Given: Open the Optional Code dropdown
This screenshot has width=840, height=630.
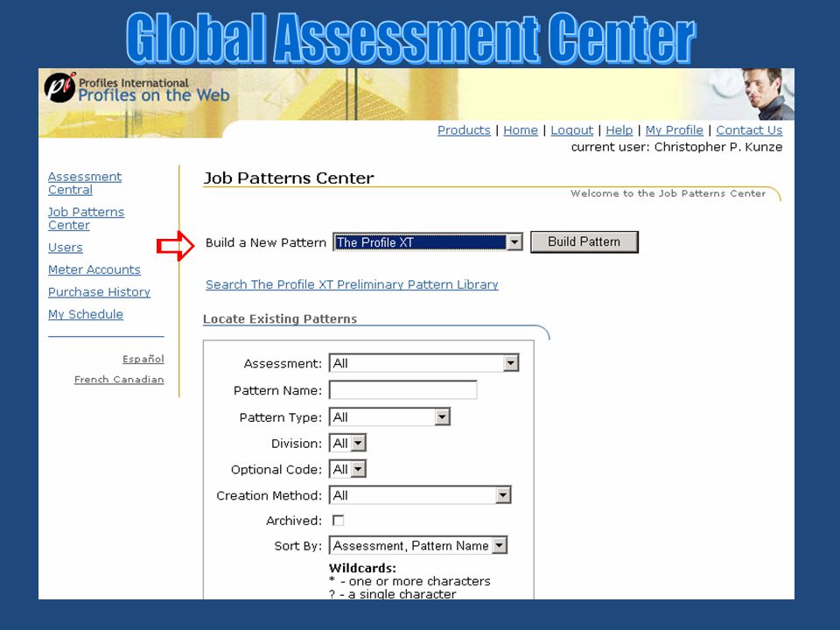Looking at the screenshot, I should (347, 469).
